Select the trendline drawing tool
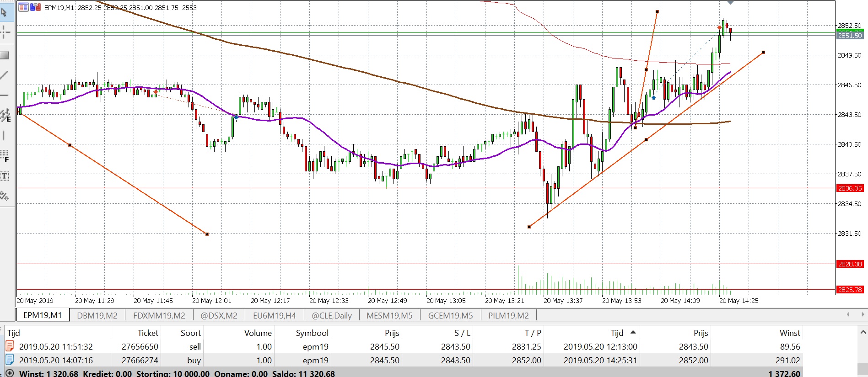Screen dimensions: 868x377 click(5, 75)
